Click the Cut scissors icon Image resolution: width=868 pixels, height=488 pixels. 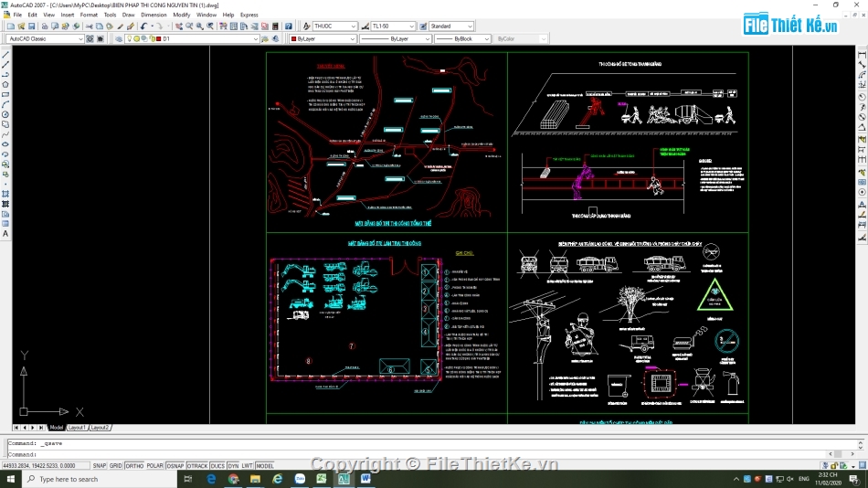(x=89, y=26)
